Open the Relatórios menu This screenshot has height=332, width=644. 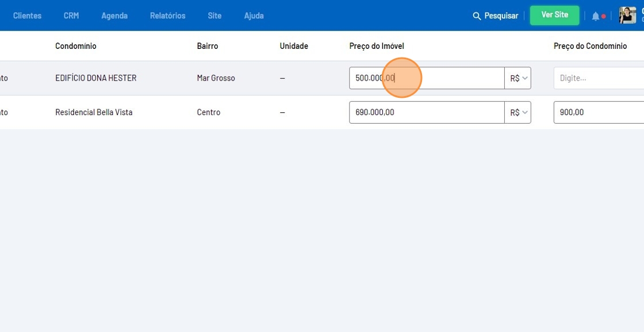pos(167,16)
